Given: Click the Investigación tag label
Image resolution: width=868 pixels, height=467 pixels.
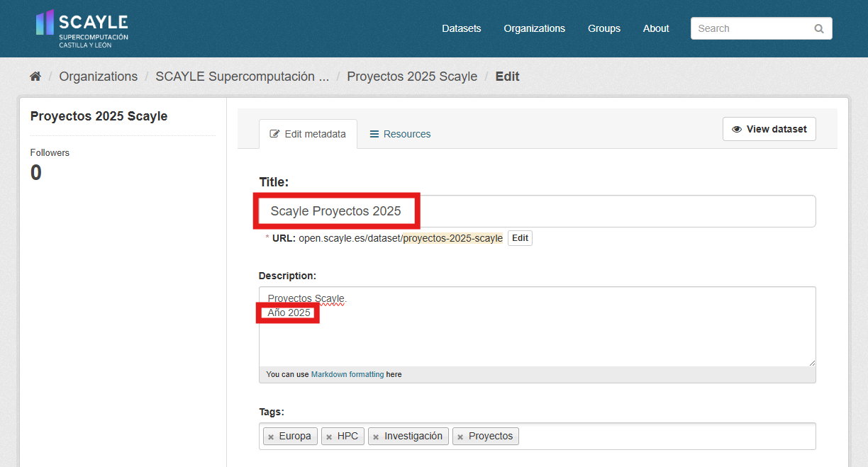Looking at the screenshot, I should tap(413, 437).
